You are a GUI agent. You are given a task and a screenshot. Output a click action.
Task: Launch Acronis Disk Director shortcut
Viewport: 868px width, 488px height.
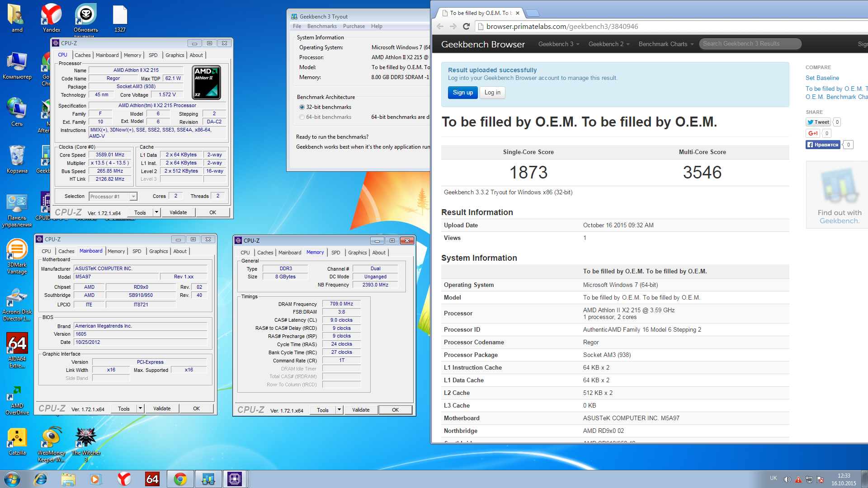pyautogui.click(x=17, y=305)
